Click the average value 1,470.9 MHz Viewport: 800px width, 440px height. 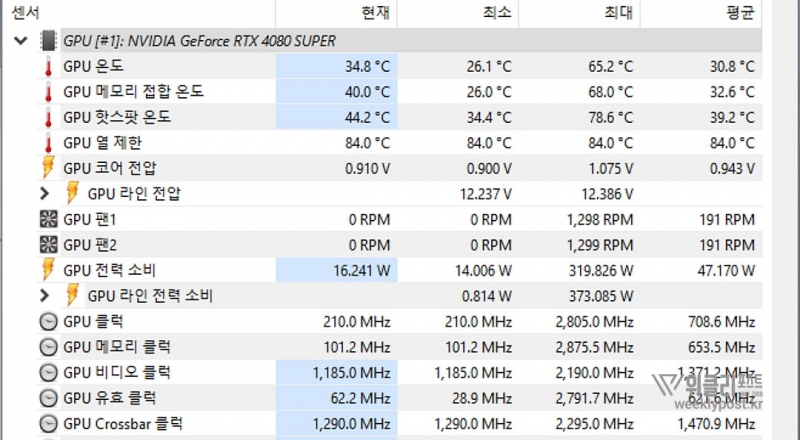(x=716, y=424)
